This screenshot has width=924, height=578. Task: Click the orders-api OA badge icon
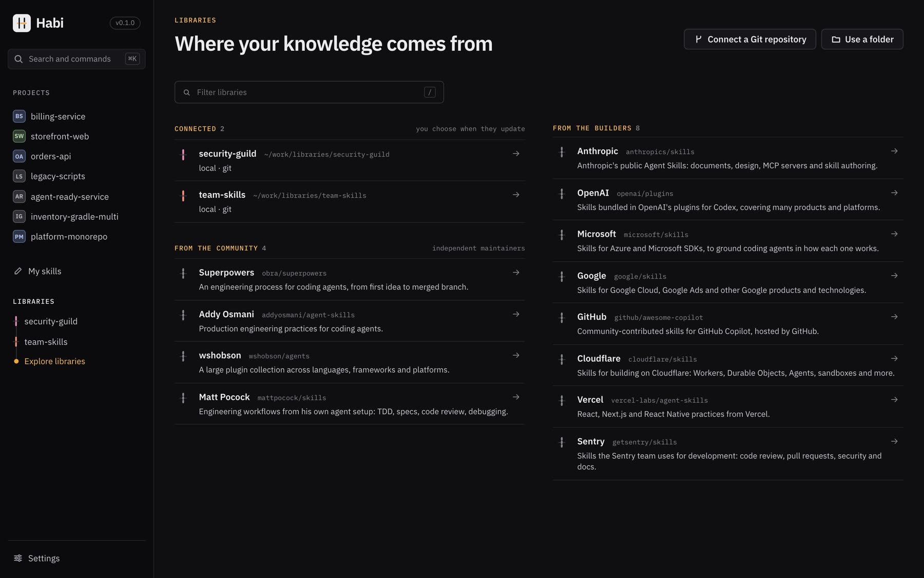(x=19, y=157)
